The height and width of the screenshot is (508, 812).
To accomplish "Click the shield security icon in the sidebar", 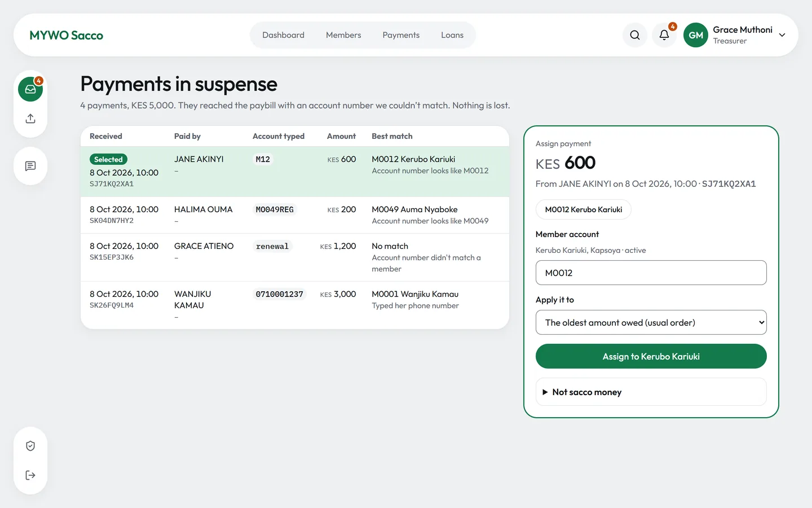I will pyautogui.click(x=30, y=446).
